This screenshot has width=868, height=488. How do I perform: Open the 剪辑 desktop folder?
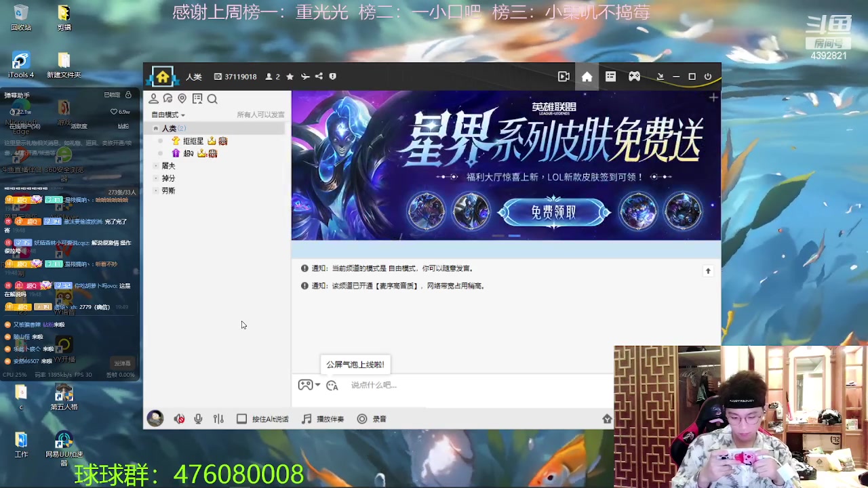pos(64,18)
